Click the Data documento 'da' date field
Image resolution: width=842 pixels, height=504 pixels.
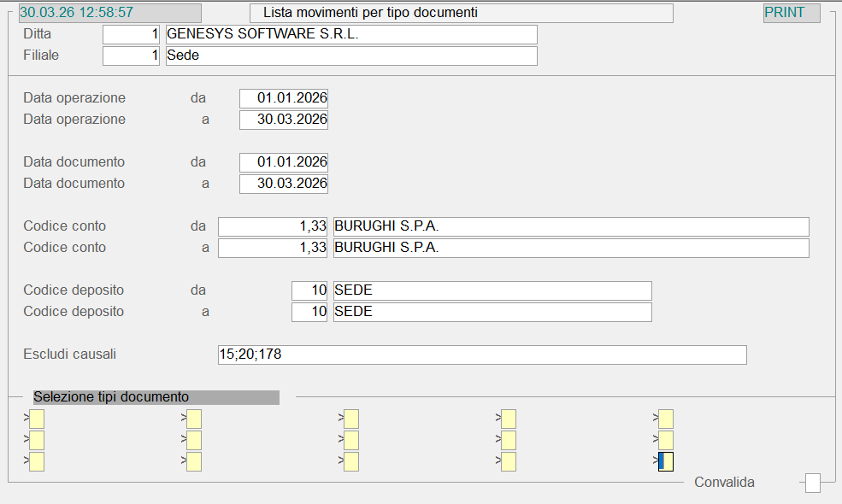click(284, 162)
